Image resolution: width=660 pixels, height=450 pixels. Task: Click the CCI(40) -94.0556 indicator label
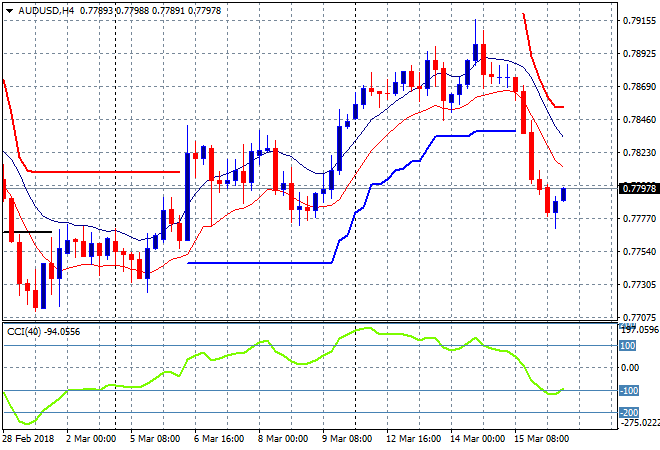point(43,332)
